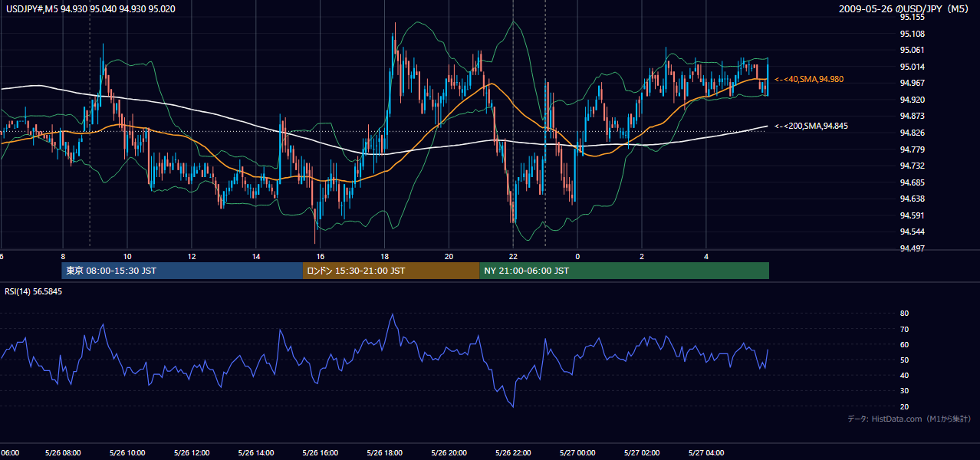Click the 5/27 04:00 time label
The height and width of the screenshot is (460, 980).
coord(706,452)
